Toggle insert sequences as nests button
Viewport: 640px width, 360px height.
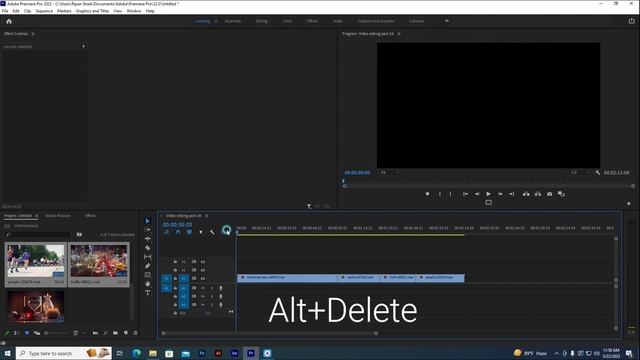click(x=167, y=232)
